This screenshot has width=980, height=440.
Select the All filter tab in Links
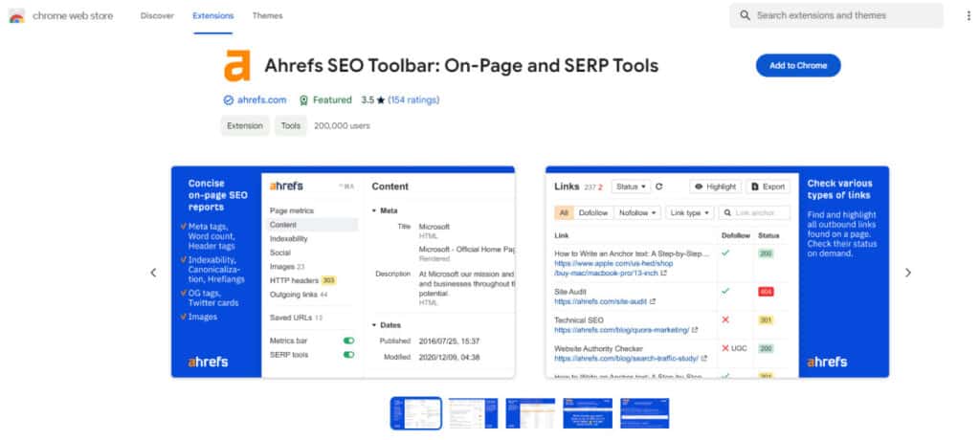tap(565, 212)
